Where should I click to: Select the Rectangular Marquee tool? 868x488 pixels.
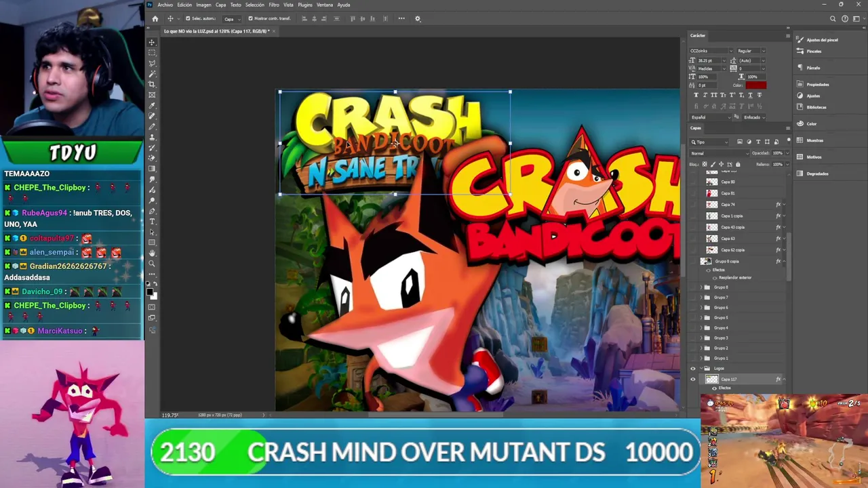[x=152, y=52]
